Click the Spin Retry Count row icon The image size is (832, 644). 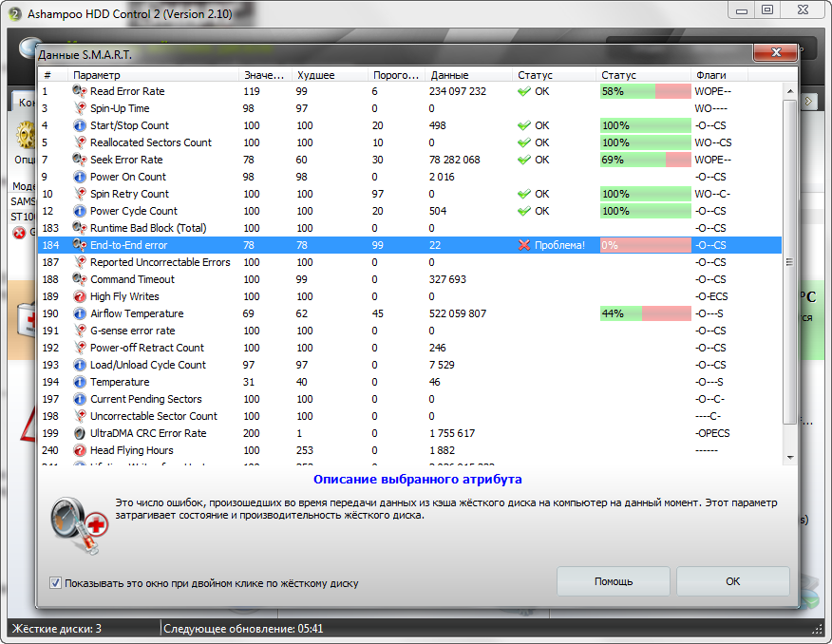click(80, 194)
